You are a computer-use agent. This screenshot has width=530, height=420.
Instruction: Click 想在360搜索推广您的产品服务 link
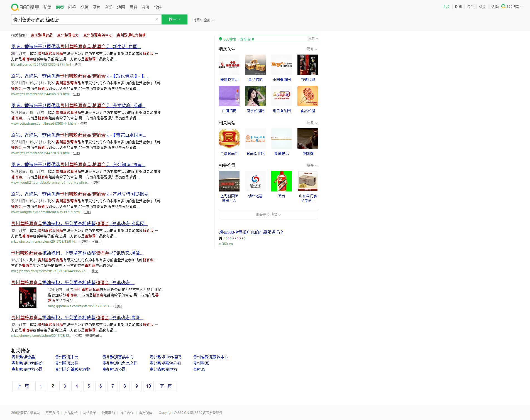pyautogui.click(x=251, y=232)
